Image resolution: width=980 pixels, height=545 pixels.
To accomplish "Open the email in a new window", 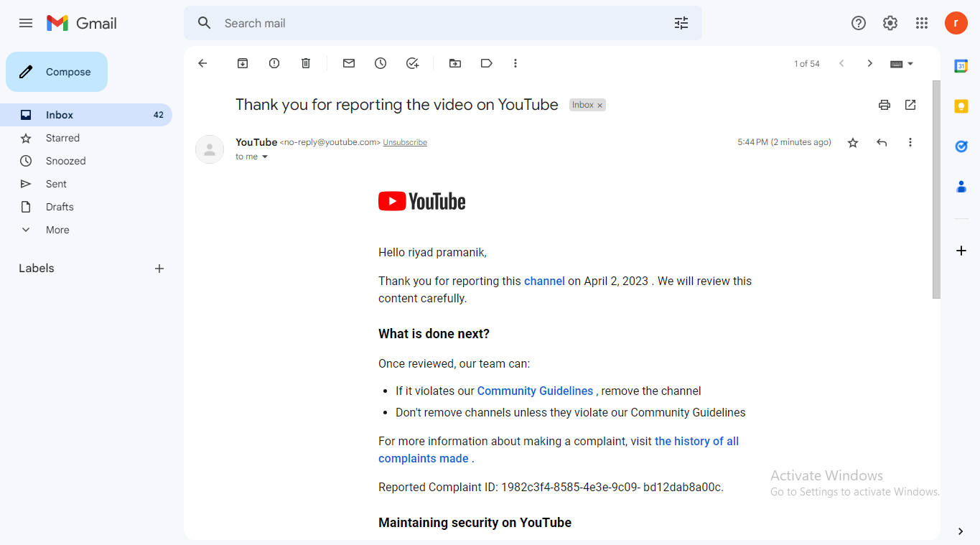I will click(x=910, y=105).
